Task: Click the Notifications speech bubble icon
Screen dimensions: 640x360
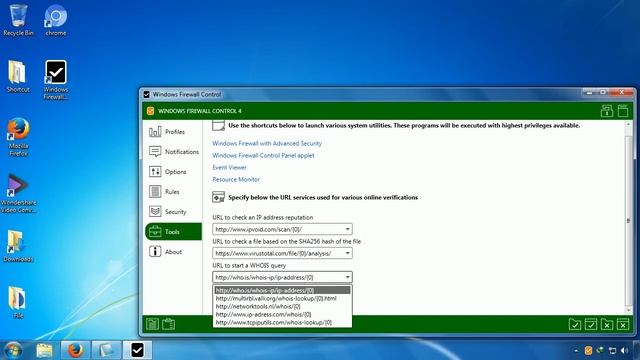Action: [x=155, y=152]
